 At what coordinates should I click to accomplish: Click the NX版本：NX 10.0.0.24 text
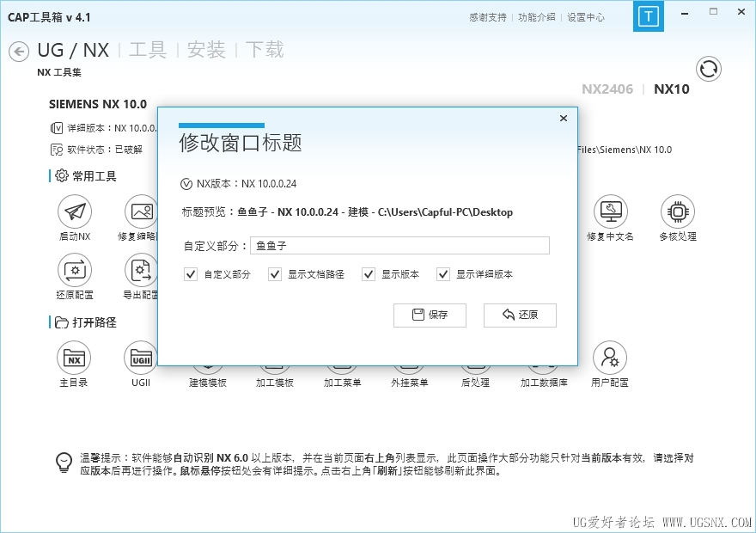[x=247, y=184]
